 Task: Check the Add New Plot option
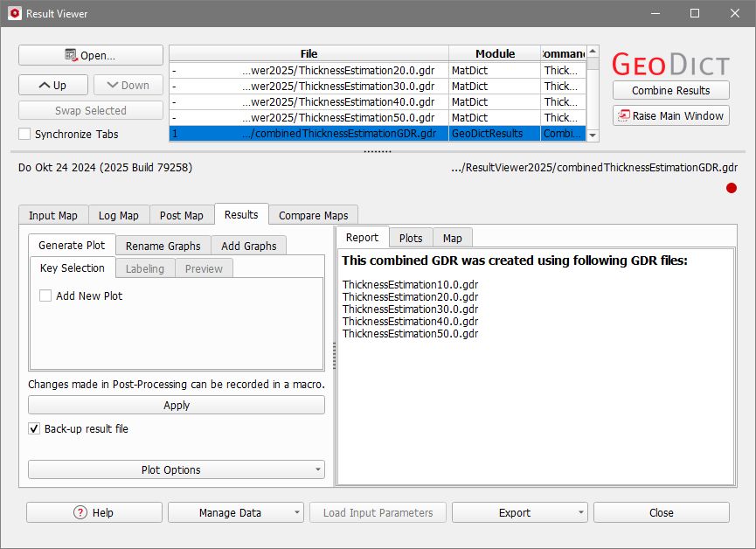(x=45, y=297)
